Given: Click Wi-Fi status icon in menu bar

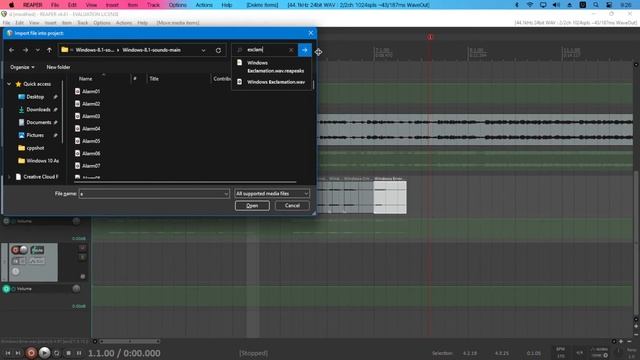Looking at the screenshot, I should coord(529,5).
